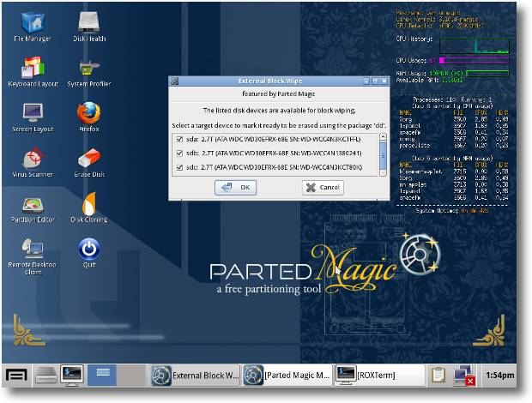
Task: Click Cancel in the Block Wipe dialog
Action: (323, 188)
